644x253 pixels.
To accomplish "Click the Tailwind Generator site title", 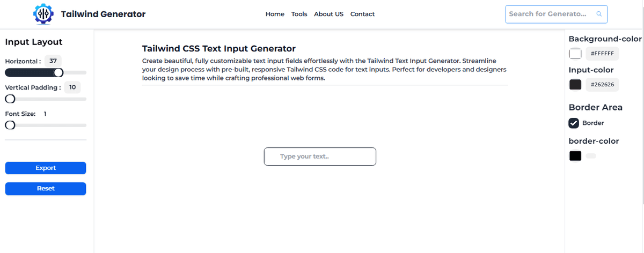I will pos(103,14).
